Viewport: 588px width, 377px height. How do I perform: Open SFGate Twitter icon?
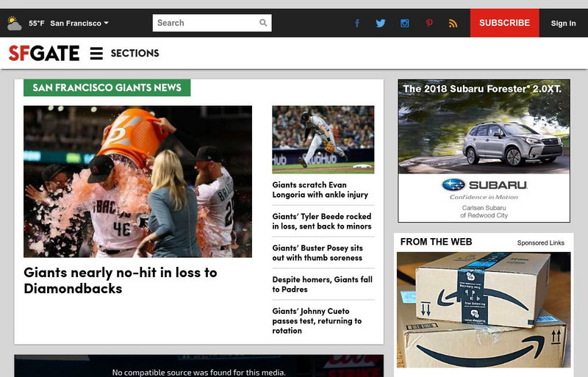click(381, 24)
